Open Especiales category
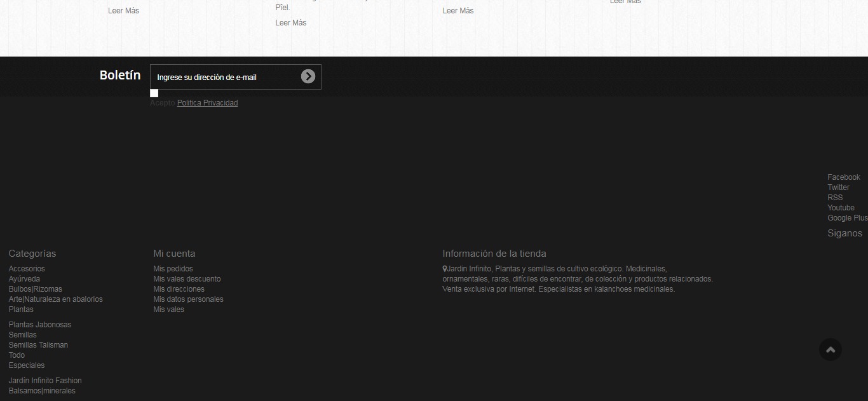The width and height of the screenshot is (868, 401). point(27,365)
